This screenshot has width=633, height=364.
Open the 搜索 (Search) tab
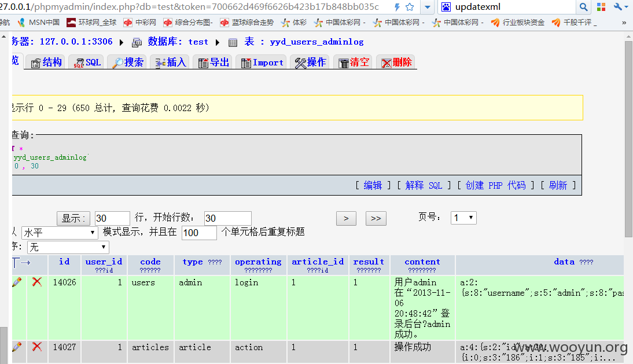point(127,62)
